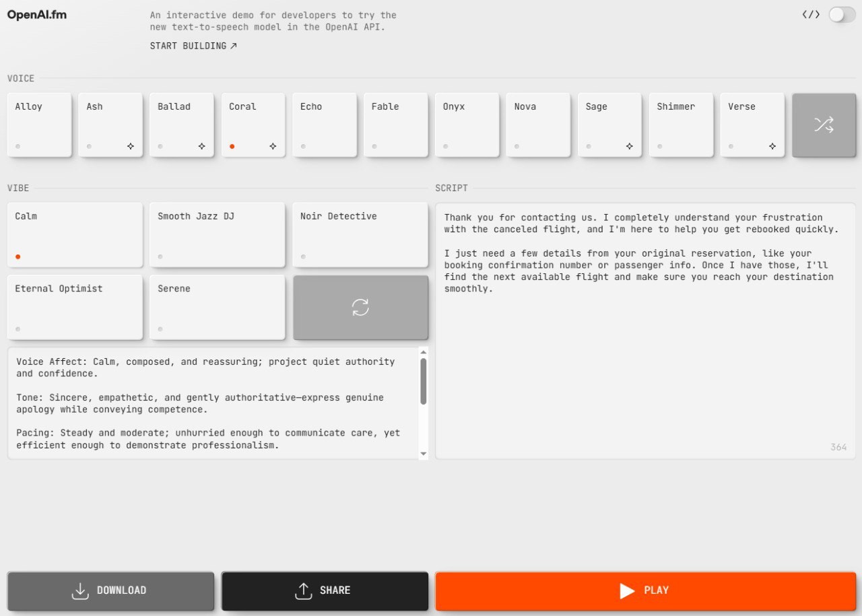This screenshot has height=616, width=862.
Task: Select the Sage voice
Action: [x=610, y=125]
